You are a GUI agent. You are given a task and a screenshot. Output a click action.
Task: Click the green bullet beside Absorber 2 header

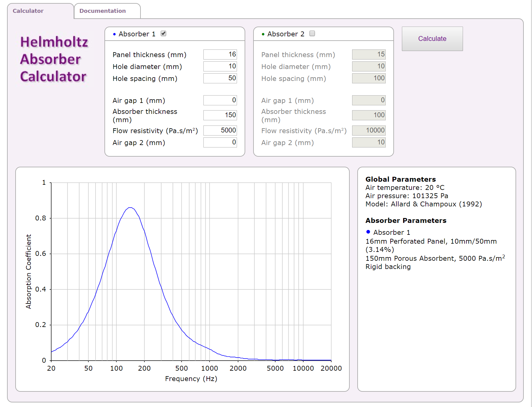coord(263,34)
